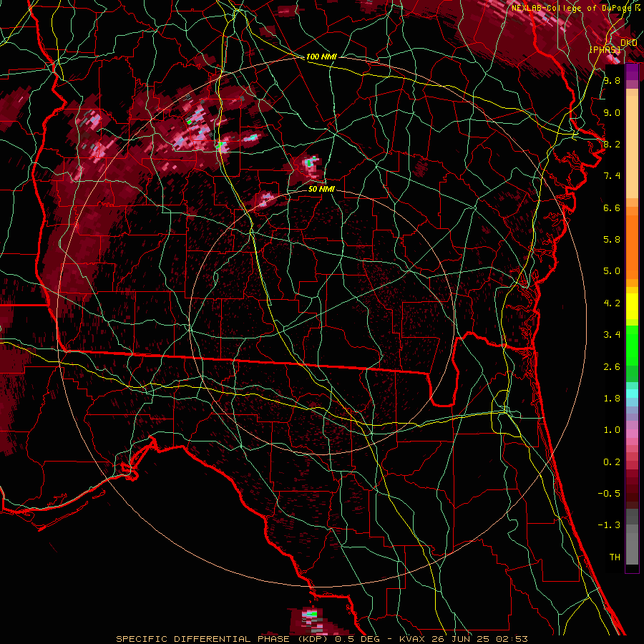Click the 1.0 scale value label
This screenshot has width=644, height=644.
pos(612,430)
